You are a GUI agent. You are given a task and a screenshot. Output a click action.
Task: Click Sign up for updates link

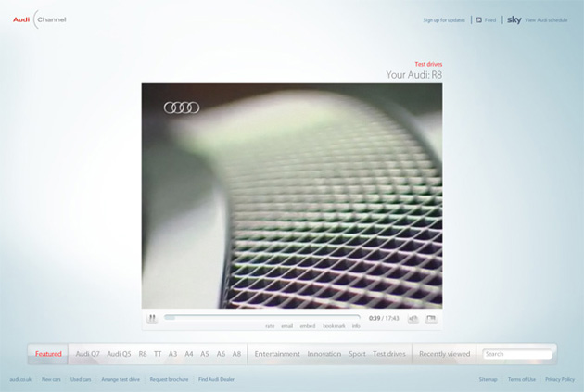pyautogui.click(x=444, y=19)
